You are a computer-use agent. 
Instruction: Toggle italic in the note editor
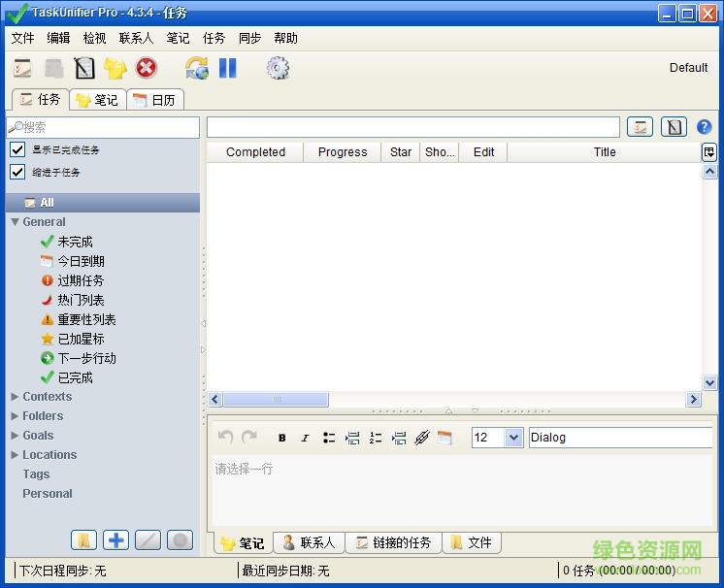(x=305, y=438)
